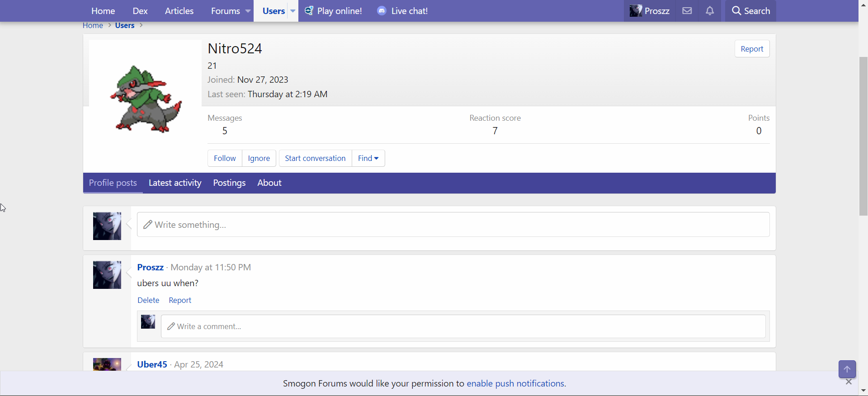Screen dimensions: 868x396
Task: Dismiss the push notification banner
Action: [849, 382]
